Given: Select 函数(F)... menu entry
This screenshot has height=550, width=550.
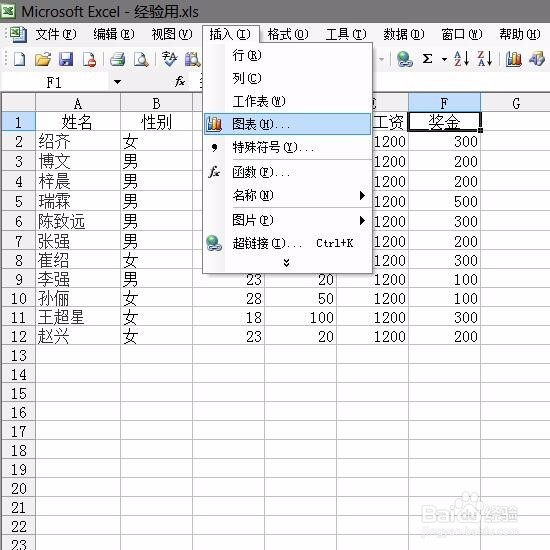Looking at the screenshot, I should pyautogui.click(x=287, y=172).
